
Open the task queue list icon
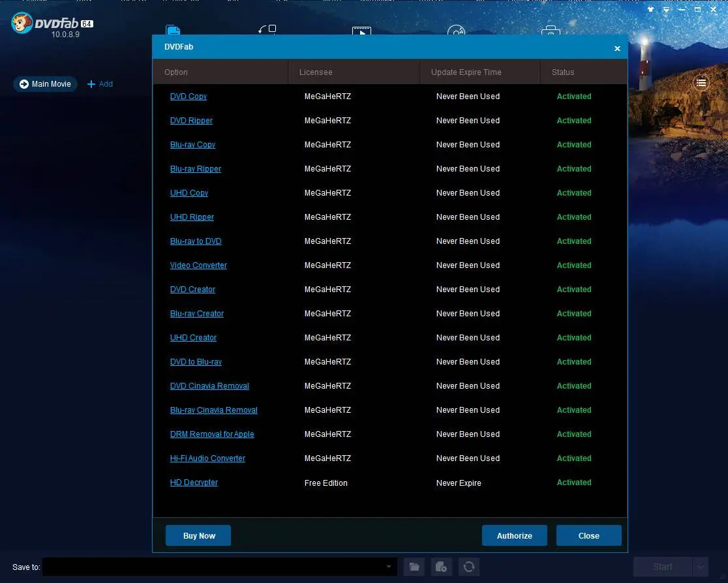coord(701,83)
